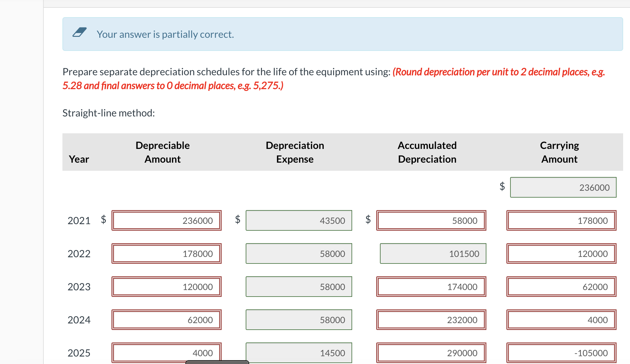Select the 2022 Carrying Amount field showing 120000
The image size is (630, 364).
coord(561,253)
